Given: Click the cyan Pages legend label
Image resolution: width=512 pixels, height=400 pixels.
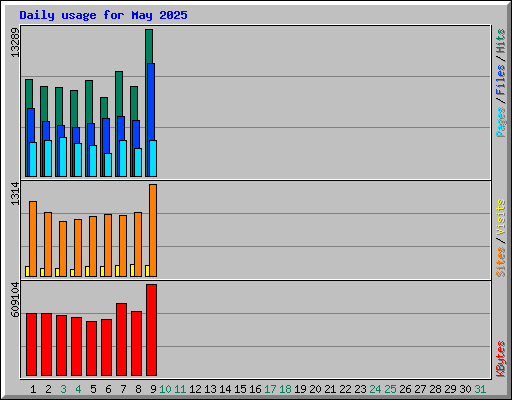Looking at the screenshot, I should coord(501,122).
